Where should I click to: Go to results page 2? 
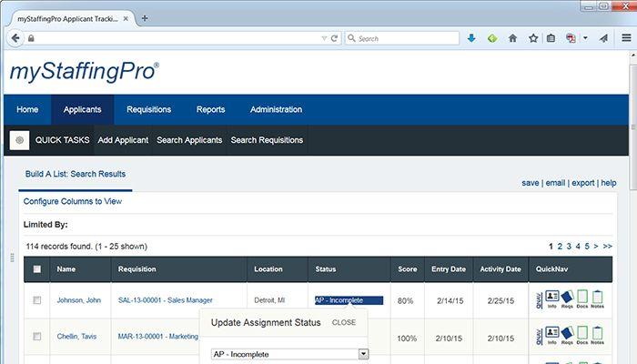560,247
